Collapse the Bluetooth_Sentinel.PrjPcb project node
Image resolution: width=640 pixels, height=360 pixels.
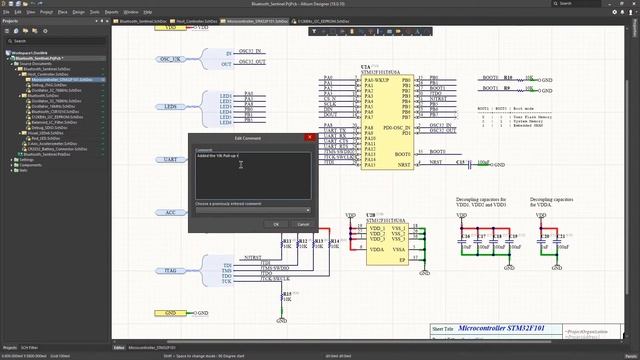(8, 58)
